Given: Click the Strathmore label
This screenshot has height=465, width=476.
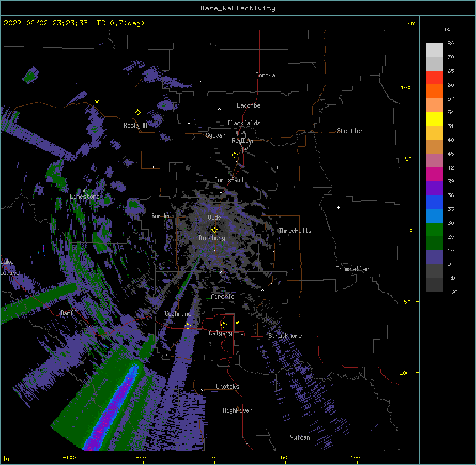Looking at the screenshot, I should click(285, 336).
